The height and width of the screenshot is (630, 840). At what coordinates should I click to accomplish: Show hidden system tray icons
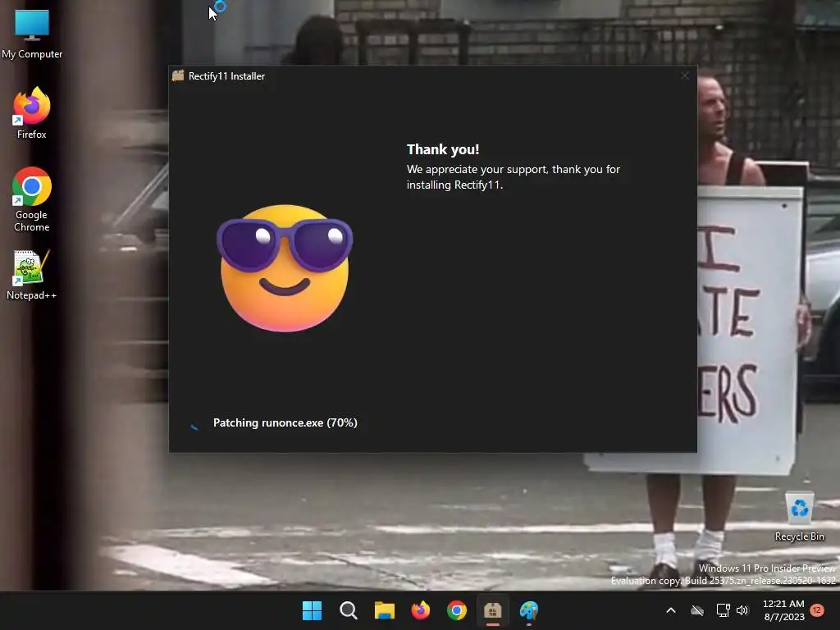[671, 610]
